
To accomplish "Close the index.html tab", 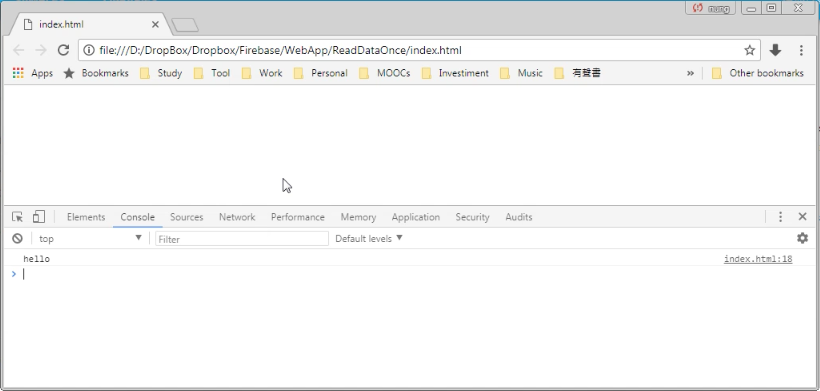I will (155, 25).
